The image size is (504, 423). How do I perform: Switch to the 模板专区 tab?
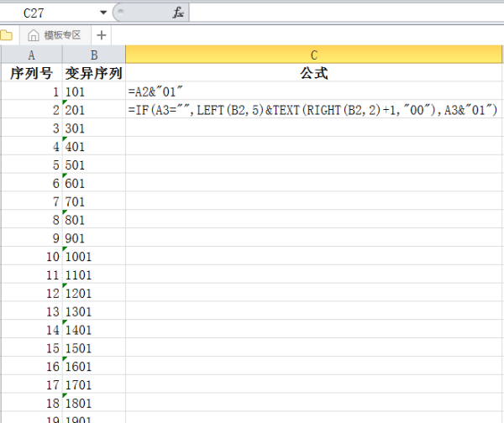coord(55,35)
